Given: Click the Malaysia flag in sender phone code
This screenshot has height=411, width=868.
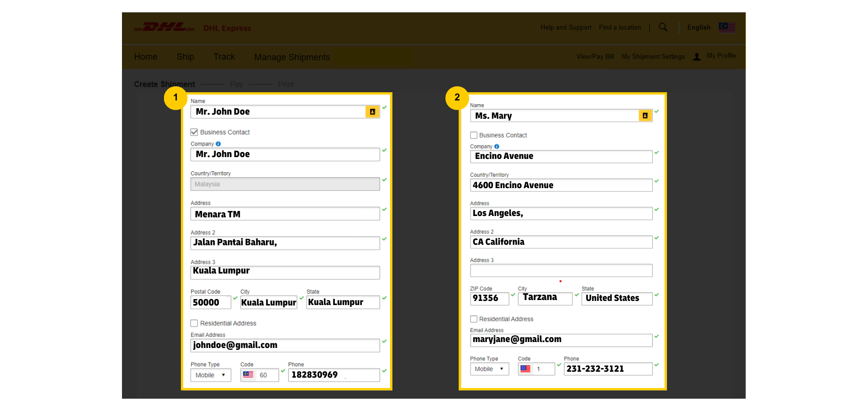Looking at the screenshot, I should [x=248, y=374].
